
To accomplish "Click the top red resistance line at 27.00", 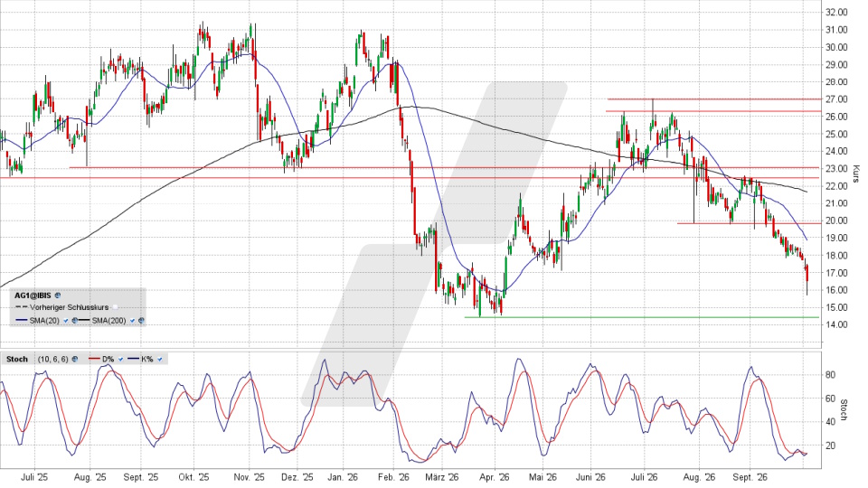I will click(714, 99).
